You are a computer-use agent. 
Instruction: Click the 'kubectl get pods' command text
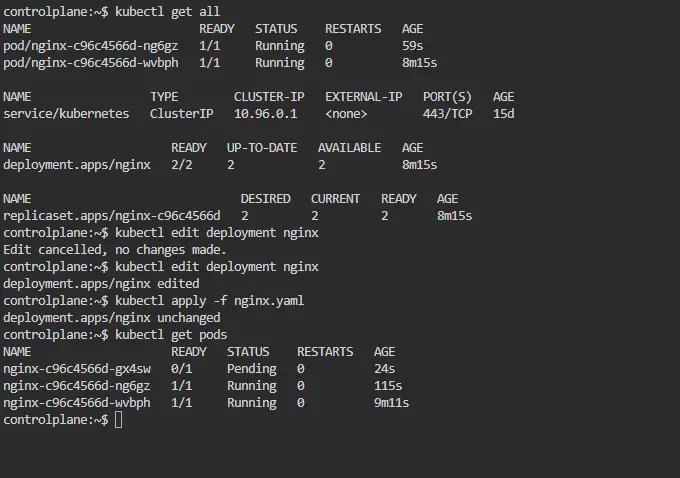click(x=171, y=335)
